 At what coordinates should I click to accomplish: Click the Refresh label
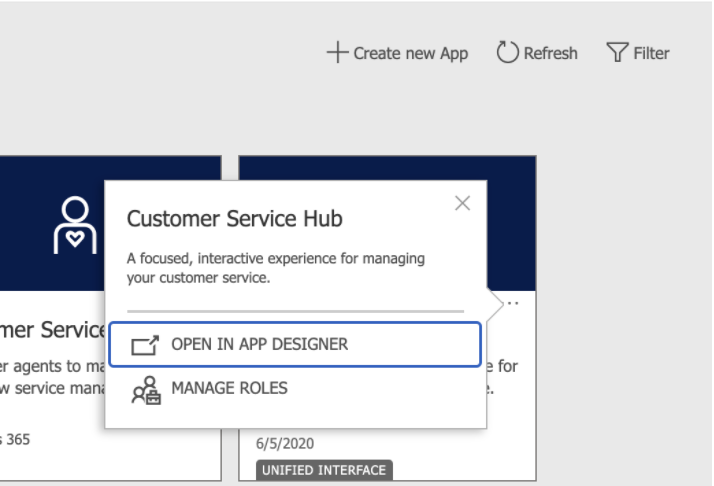click(x=551, y=53)
